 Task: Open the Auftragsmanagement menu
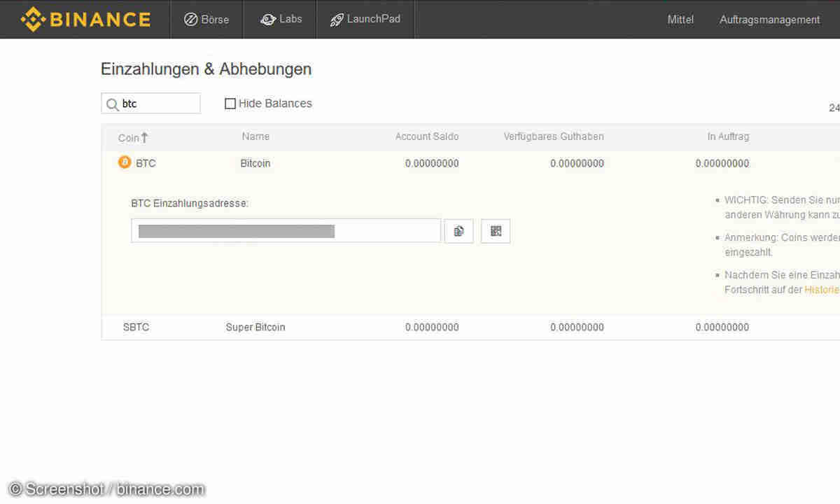769,19
